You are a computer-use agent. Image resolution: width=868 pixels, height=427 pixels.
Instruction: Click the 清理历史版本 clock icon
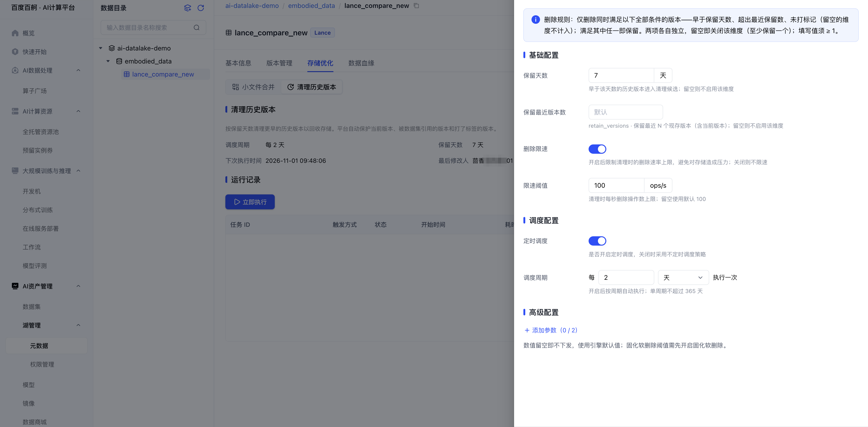pyautogui.click(x=290, y=87)
